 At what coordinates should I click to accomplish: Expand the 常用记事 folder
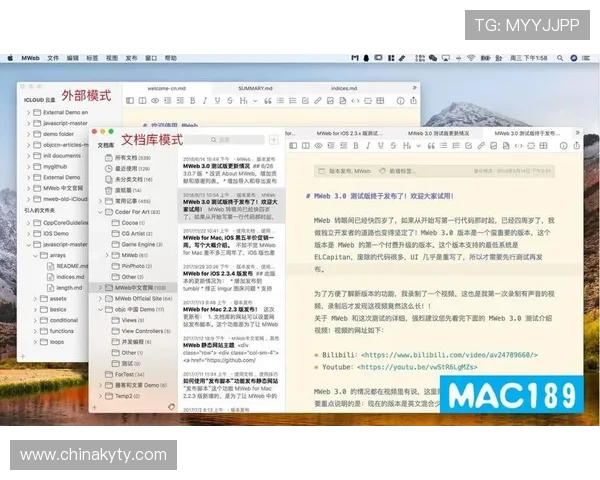(100, 201)
